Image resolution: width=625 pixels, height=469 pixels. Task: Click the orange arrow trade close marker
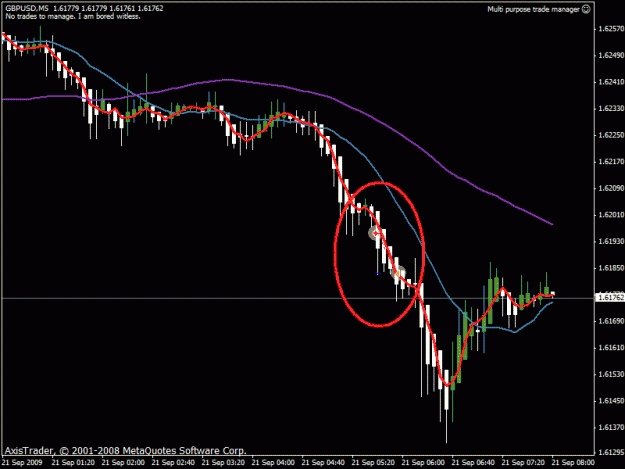point(397,273)
